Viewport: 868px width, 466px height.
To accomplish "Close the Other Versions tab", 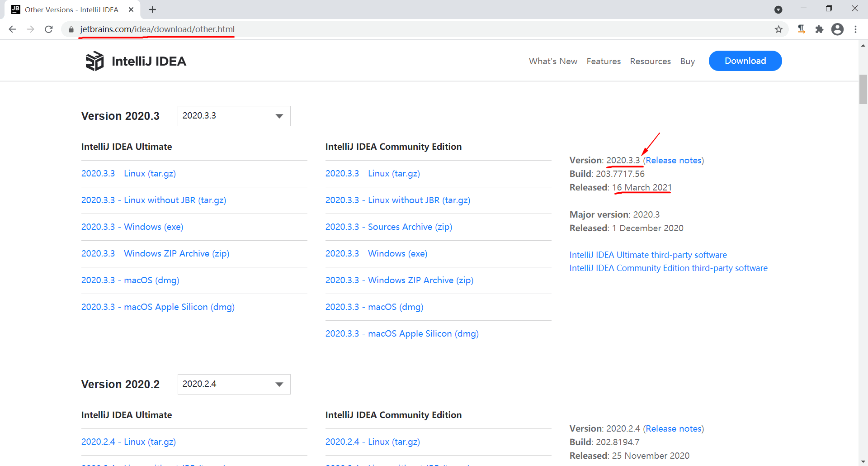I will (x=131, y=10).
